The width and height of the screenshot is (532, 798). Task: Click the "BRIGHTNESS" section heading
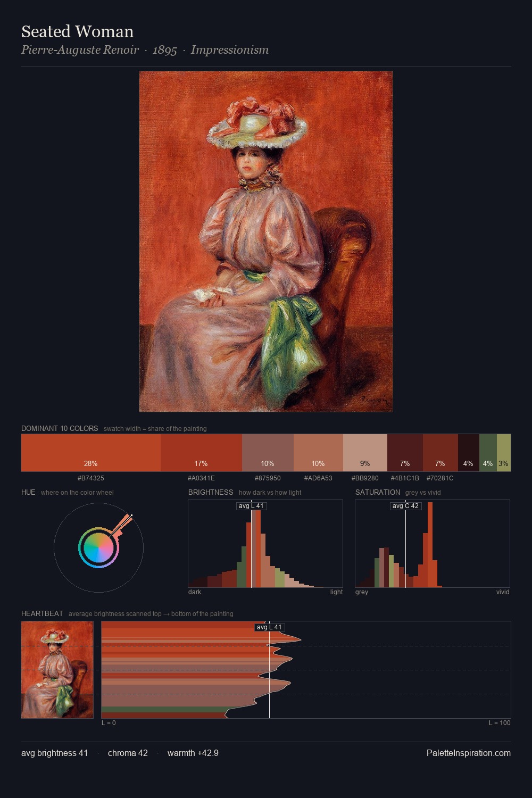tap(211, 492)
